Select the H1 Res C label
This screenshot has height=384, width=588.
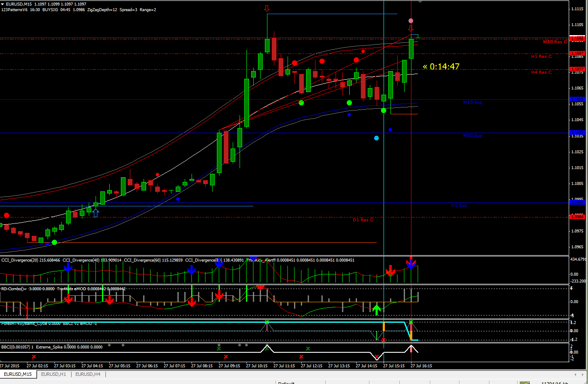(x=541, y=57)
